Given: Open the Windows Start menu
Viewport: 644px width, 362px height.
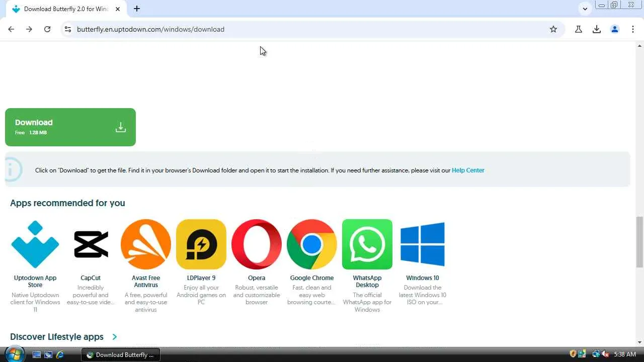Looking at the screenshot, I should tap(14, 354).
